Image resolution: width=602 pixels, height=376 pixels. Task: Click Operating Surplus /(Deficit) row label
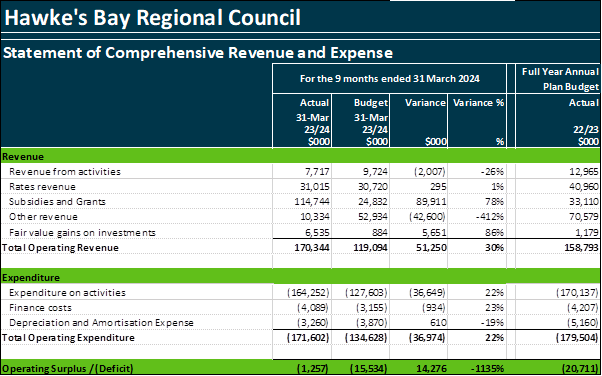tap(68, 369)
